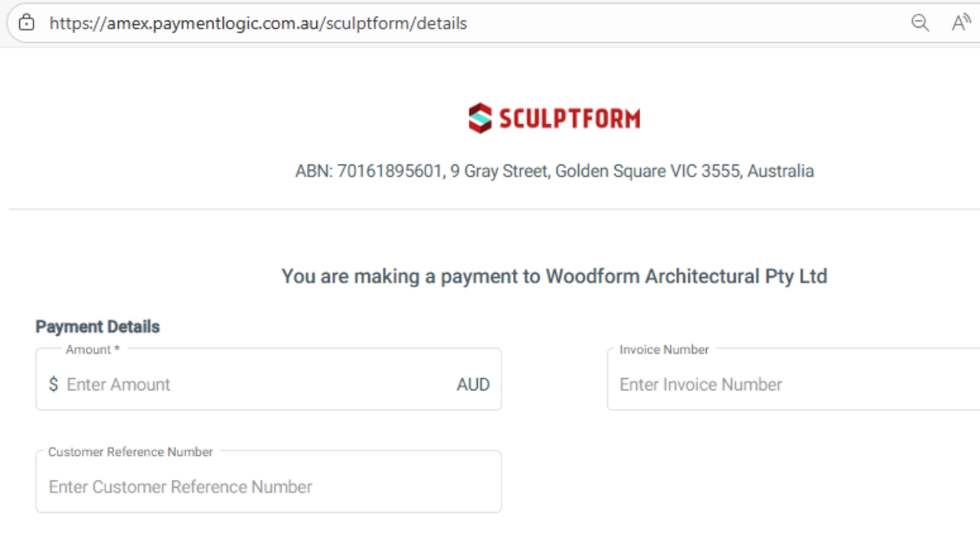
Task: Click the dollar sign in Amount field
Action: click(x=53, y=384)
